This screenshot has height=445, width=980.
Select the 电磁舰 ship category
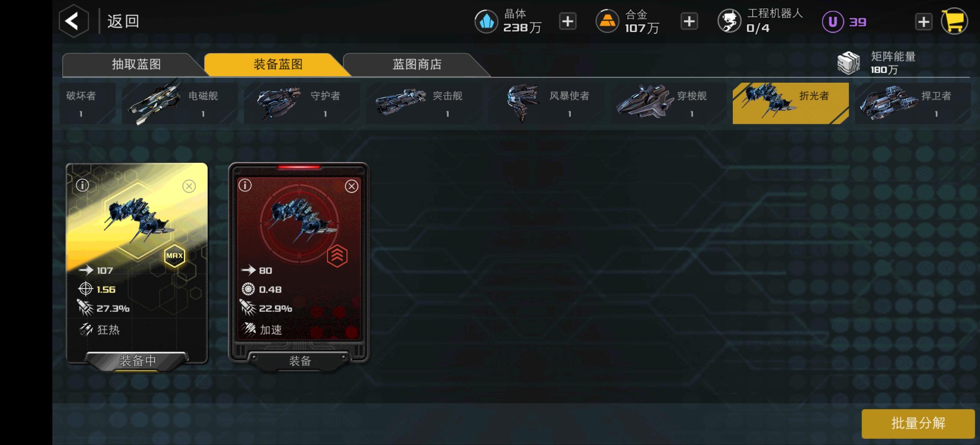180,103
